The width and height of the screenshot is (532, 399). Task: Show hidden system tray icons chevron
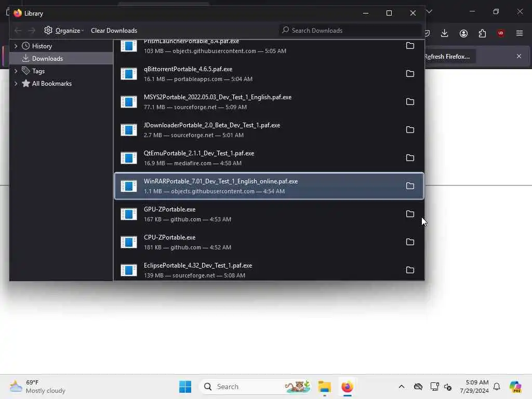402,387
